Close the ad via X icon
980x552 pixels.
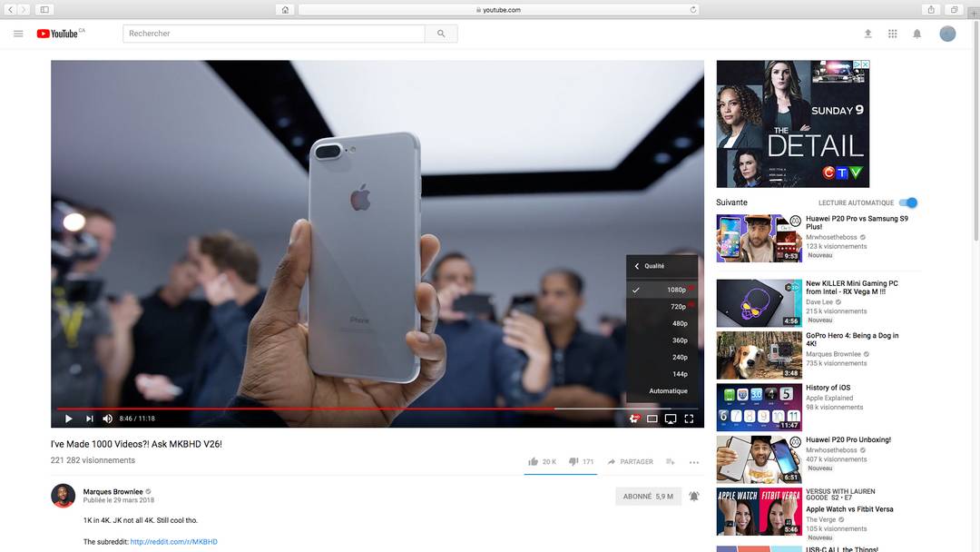coord(866,64)
